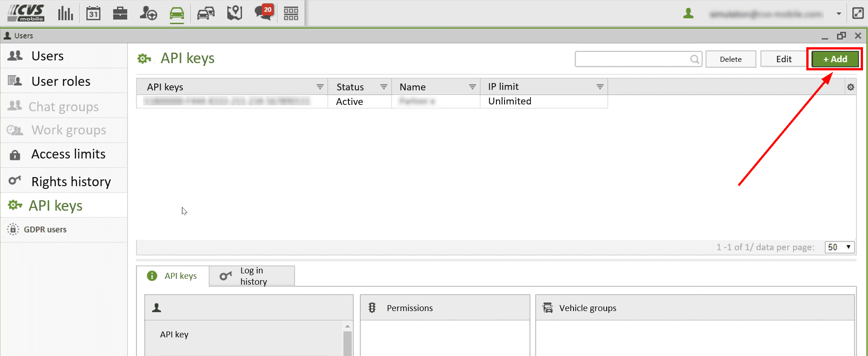Open the IP limit column filter
Image resolution: width=868 pixels, height=356 pixels.
point(600,87)
